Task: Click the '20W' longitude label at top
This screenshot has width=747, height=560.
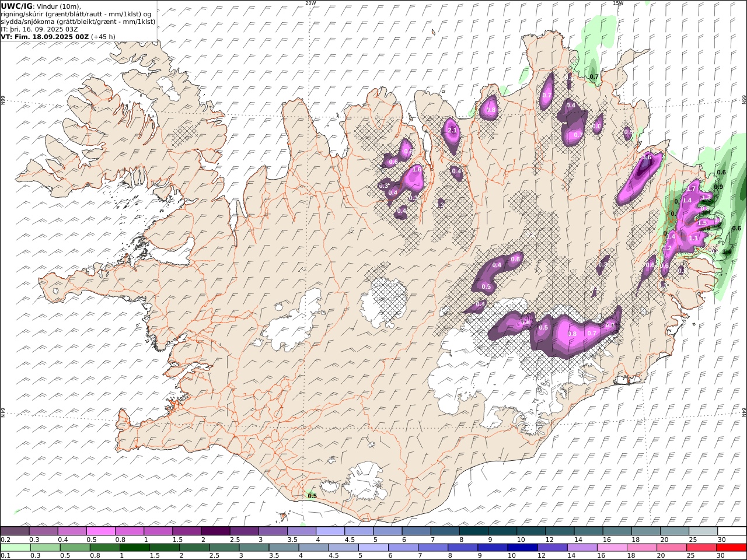Action: click(x=310, y=3)
